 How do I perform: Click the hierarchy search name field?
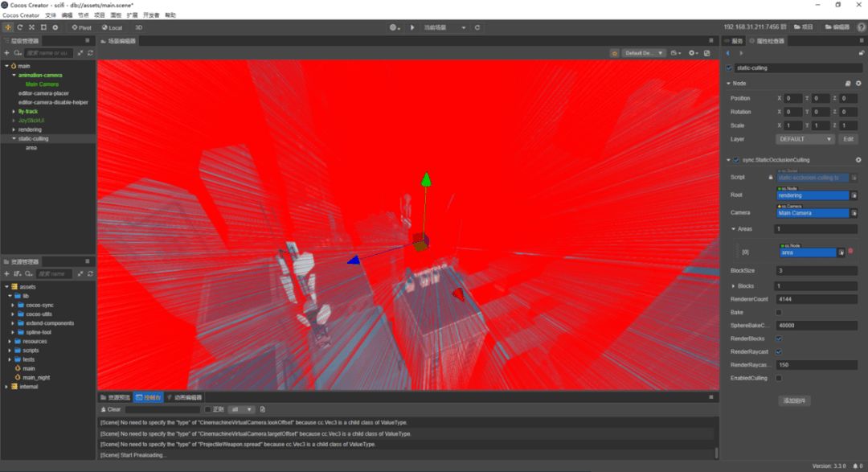(x=48, y=53)
